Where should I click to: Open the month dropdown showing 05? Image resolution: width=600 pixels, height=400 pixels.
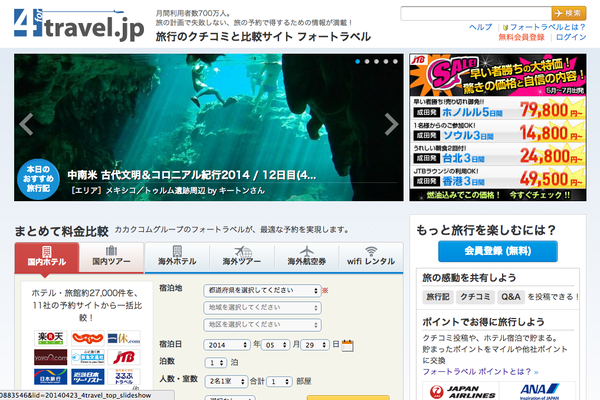276,345
